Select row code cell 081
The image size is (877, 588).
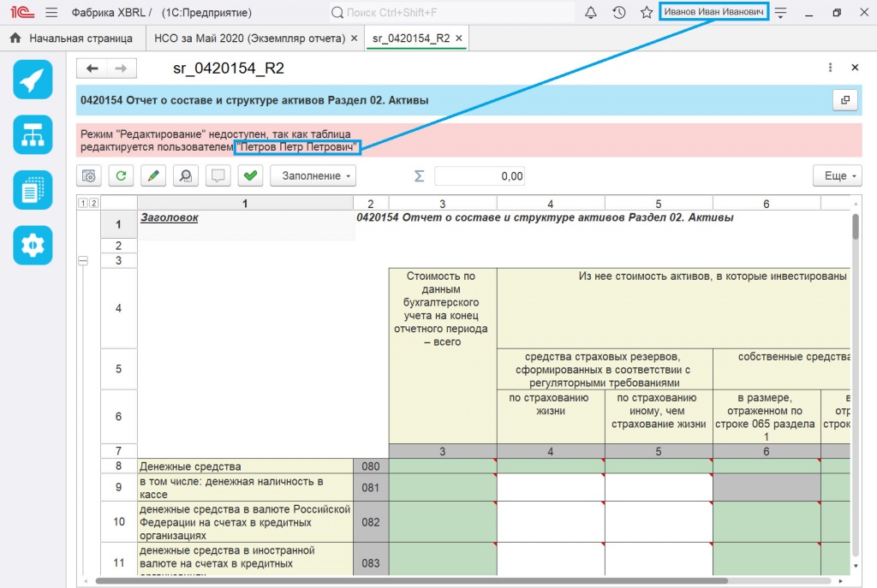[x=371, y=487]
